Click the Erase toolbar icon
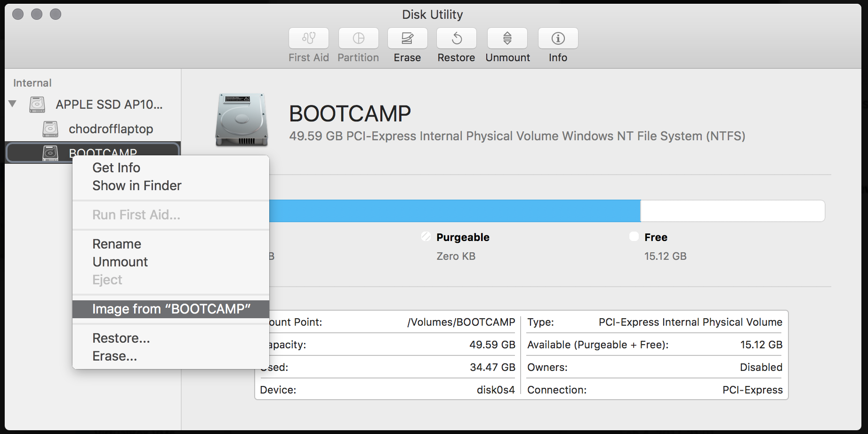 [x=408, y=38]
